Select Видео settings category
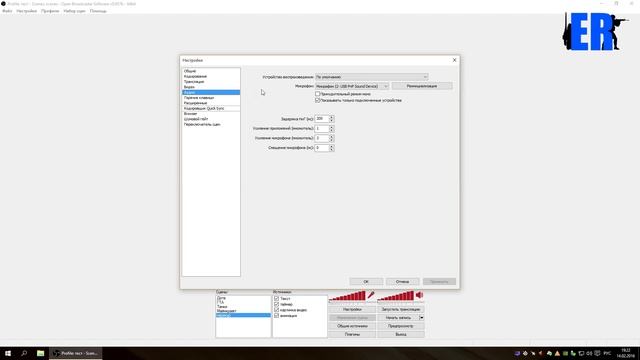Screen dimensions: 640x360 (211, 87)
